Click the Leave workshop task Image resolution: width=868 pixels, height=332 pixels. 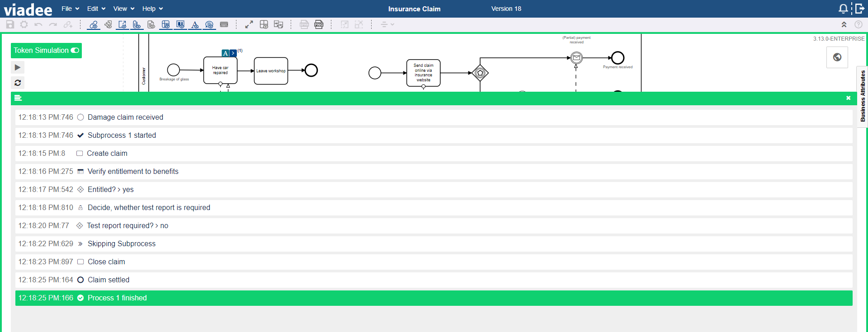pyautogui.click(x=271, y=70)
